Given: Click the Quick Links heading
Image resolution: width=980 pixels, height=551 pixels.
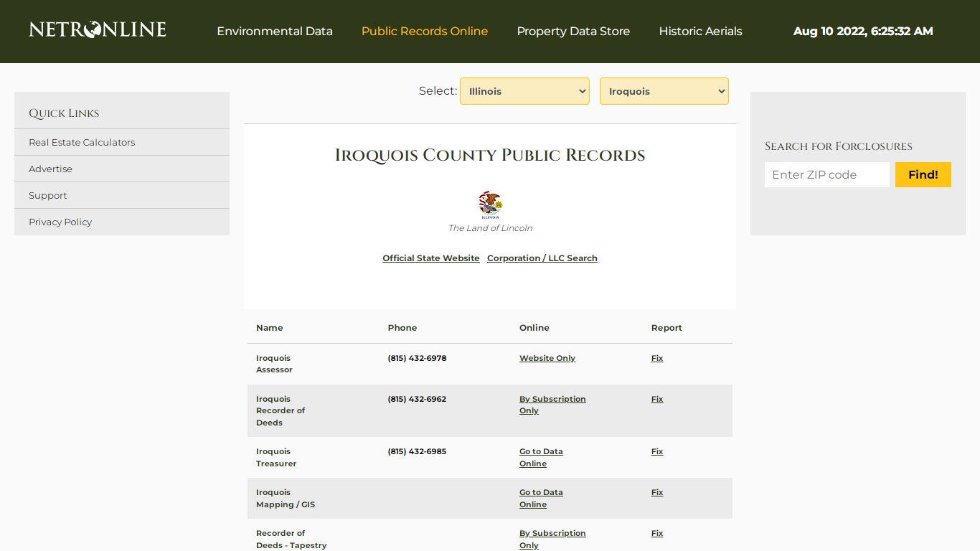Looking at the screenshot, I should click(x=64, y=113).
